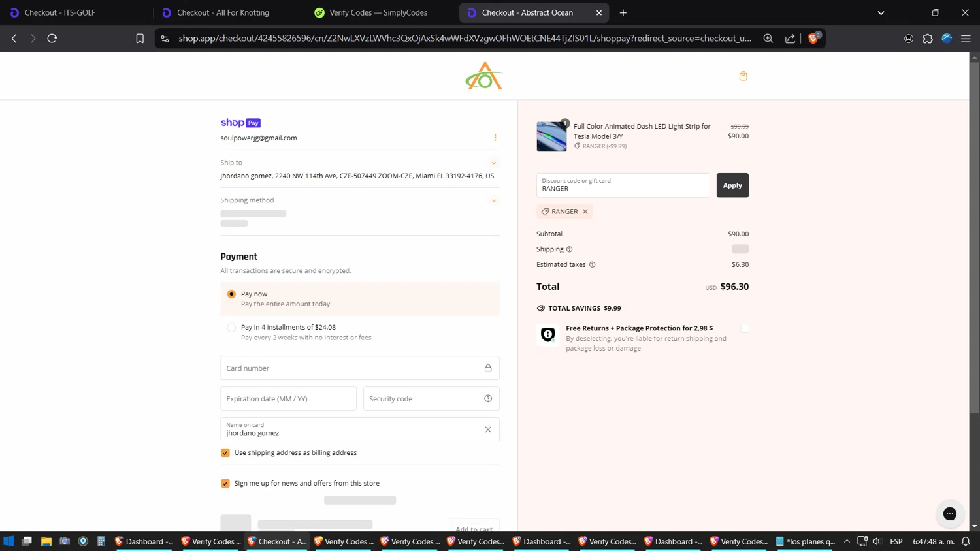The image size is (980, 551).
Task: Show estimated taxes help icon
Action: [593, 264]
